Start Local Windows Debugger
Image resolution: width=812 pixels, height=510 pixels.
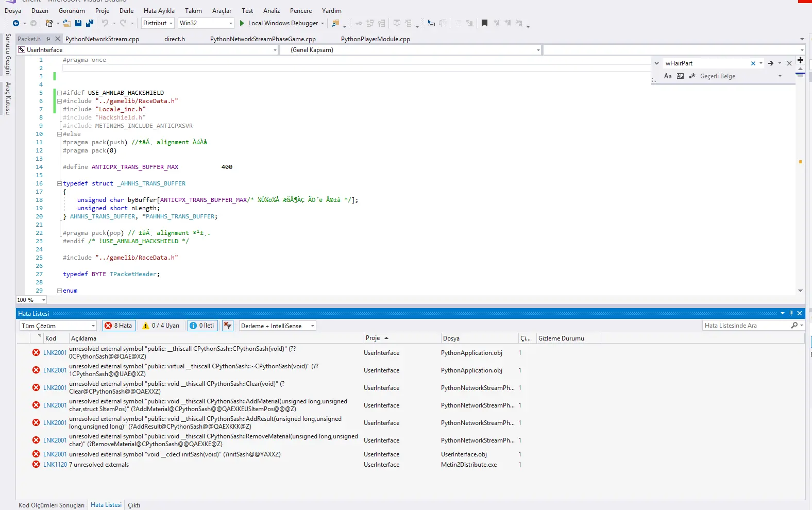pos(278,23)
